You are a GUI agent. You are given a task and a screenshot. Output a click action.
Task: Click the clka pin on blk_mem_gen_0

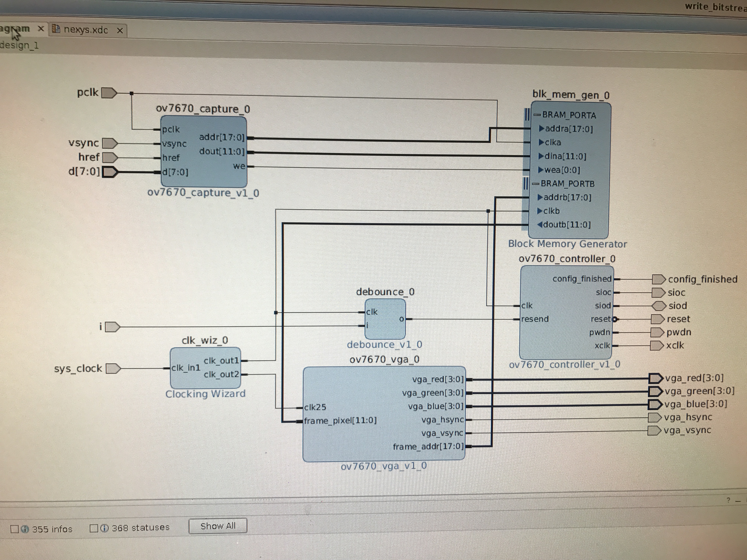pyautogui.click(x=550, y=142)
